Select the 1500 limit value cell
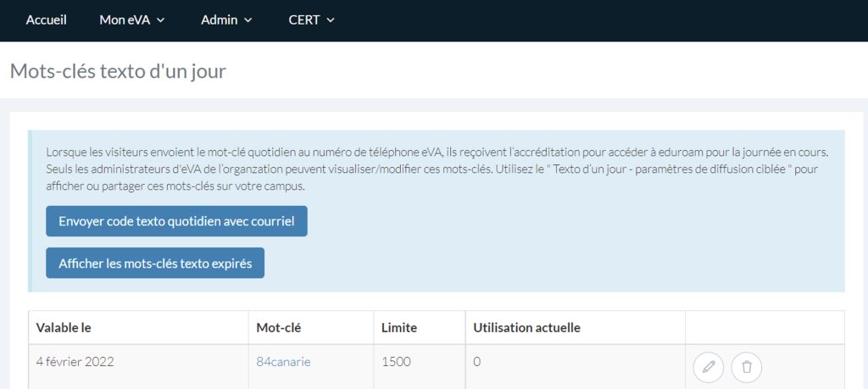868x389 pixels. pos(396,362)
